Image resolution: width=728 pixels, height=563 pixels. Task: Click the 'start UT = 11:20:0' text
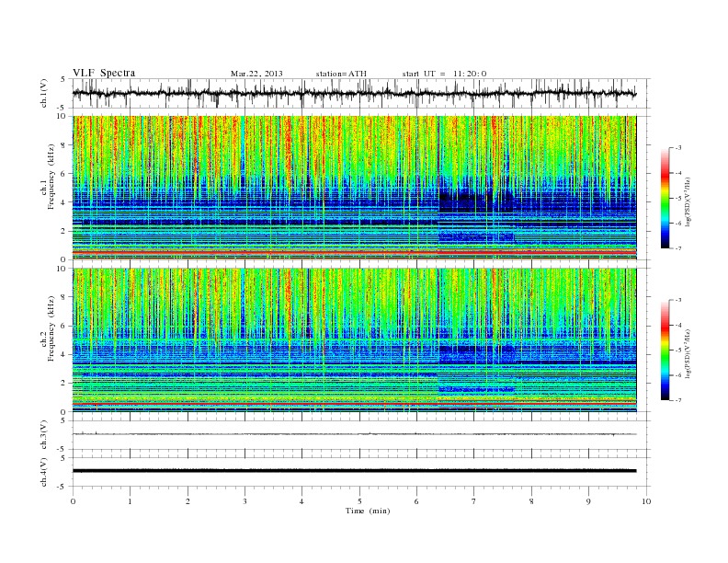444,74
